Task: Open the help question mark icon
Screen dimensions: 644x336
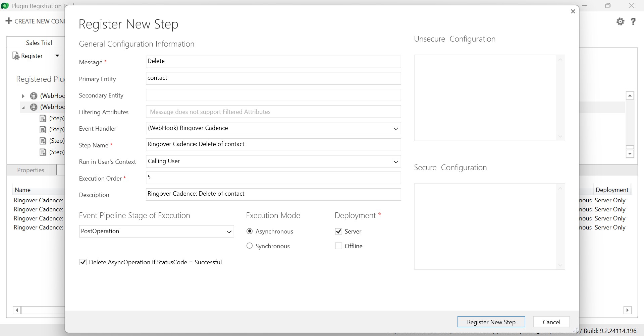Action: pos(633,21)
